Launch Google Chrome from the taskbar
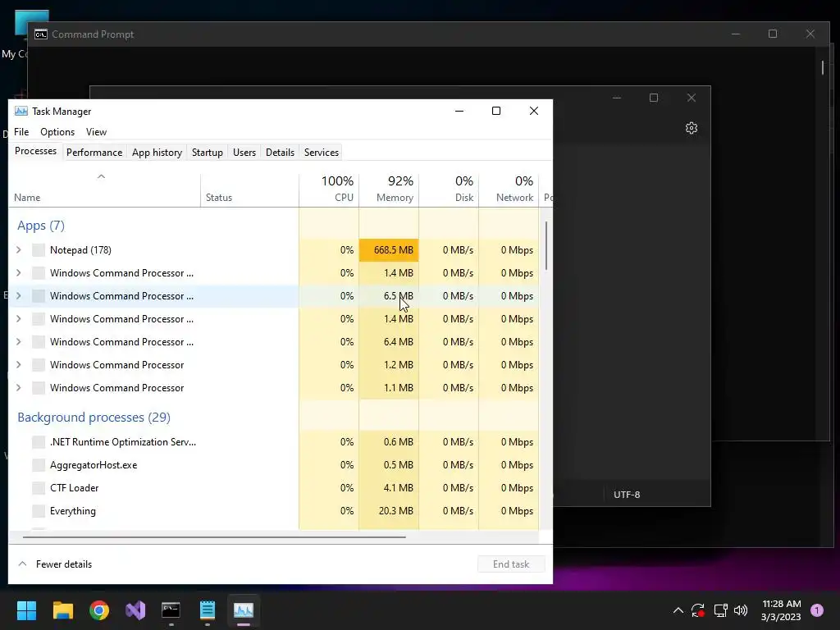 tap(99, 610)
